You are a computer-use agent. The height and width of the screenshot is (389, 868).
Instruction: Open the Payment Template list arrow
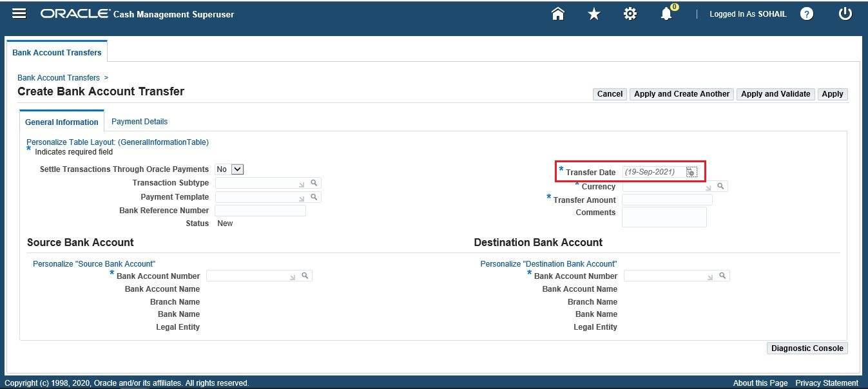(x=302, y=196)
